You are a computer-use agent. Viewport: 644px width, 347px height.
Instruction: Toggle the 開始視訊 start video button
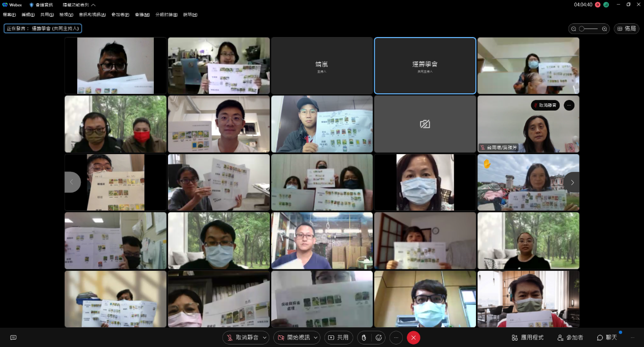pyautogui.click(x=293, y=337)
